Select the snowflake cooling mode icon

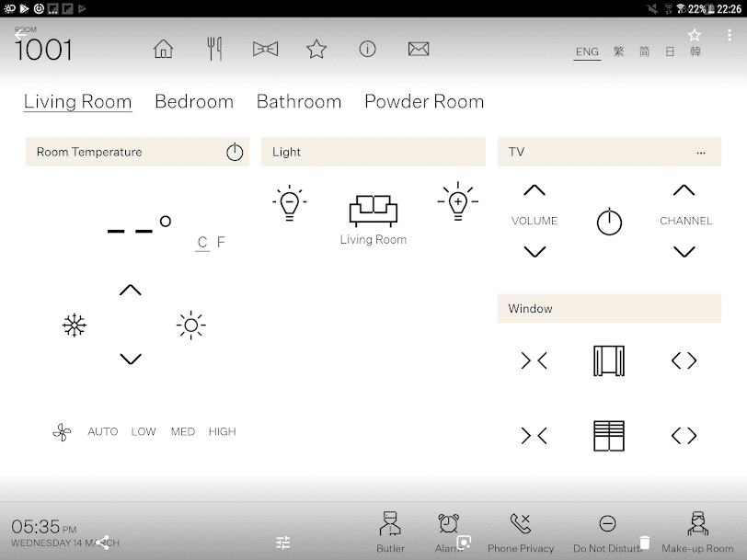75,326
